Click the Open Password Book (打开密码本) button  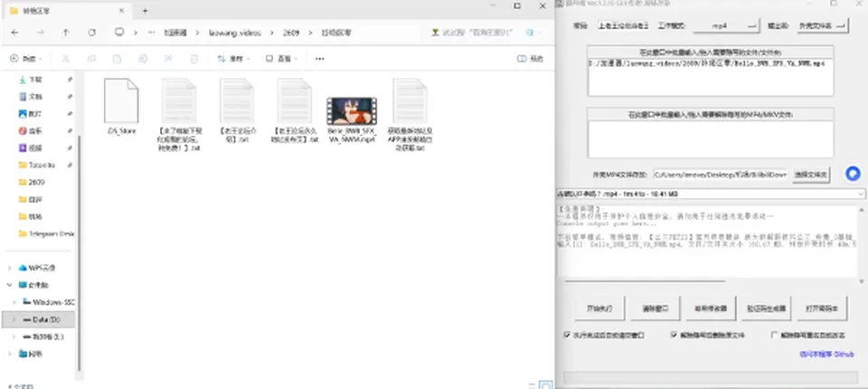tap(822, 308)
